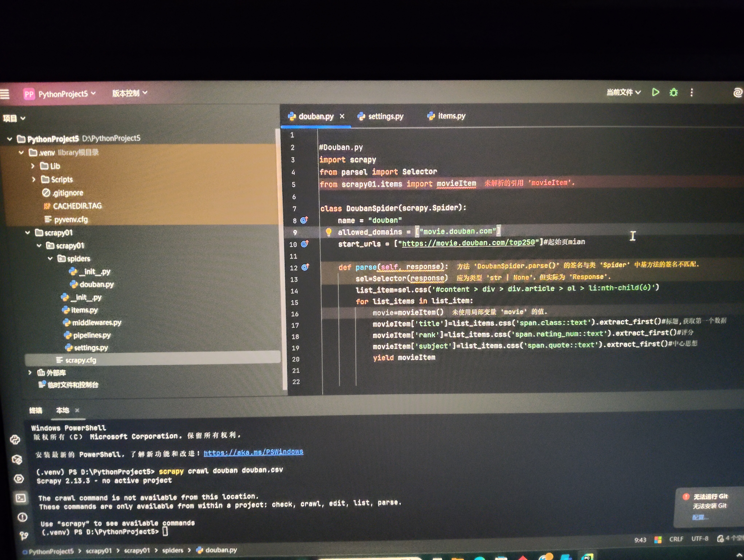Open the vertical three-dots more actions menu
The height and width of the screenshot is (560, 744).
[691, 92]
